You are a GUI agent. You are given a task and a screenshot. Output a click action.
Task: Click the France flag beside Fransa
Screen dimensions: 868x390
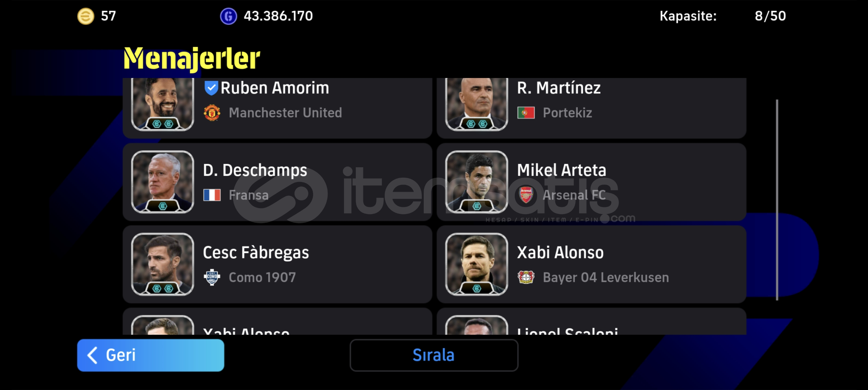212,195
